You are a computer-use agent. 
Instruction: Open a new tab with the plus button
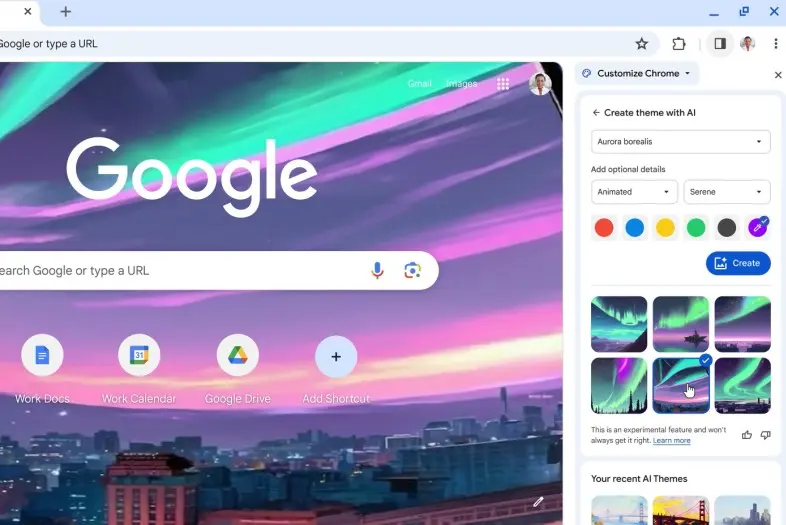pos(66,12)
